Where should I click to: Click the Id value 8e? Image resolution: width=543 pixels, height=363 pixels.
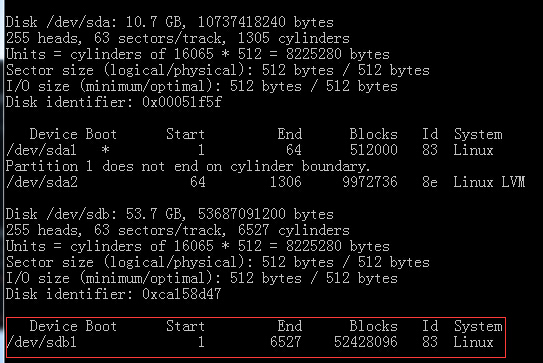429,182
